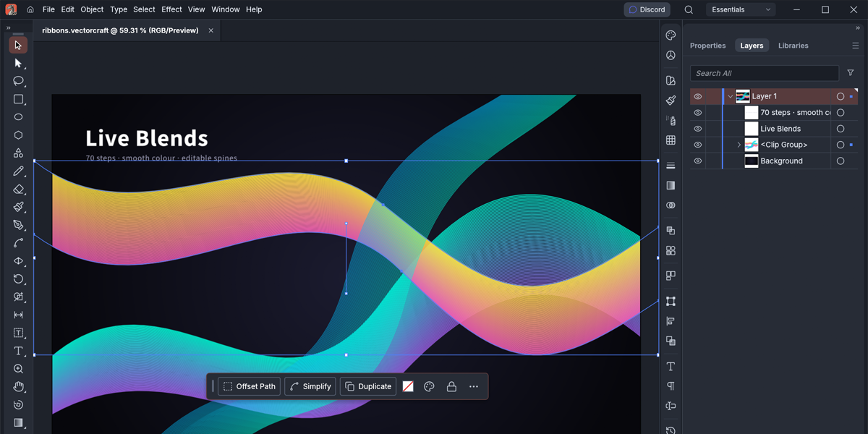Viewport: 868px width, 434px height.
Task: Open the Essentials workspace dropdown
Action: (x=741, y=9)
